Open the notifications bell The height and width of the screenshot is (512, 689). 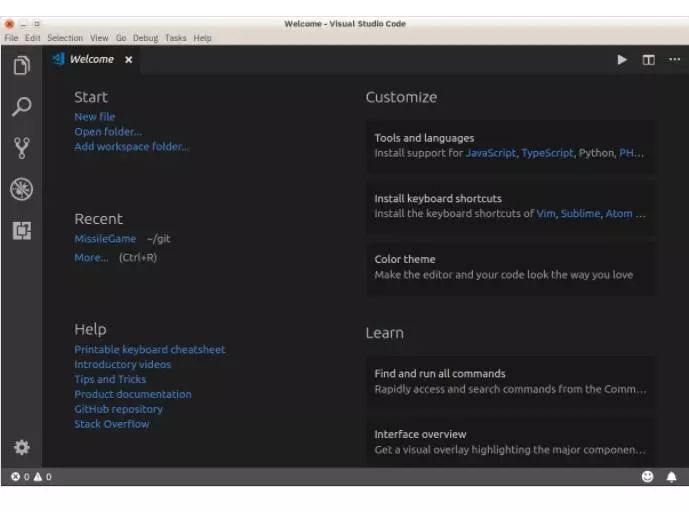coord(671,477)
